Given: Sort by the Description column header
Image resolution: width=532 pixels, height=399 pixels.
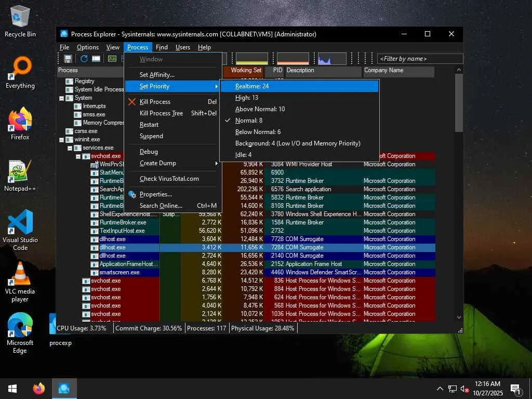Looking at the screenshot, I should [323, 70].
